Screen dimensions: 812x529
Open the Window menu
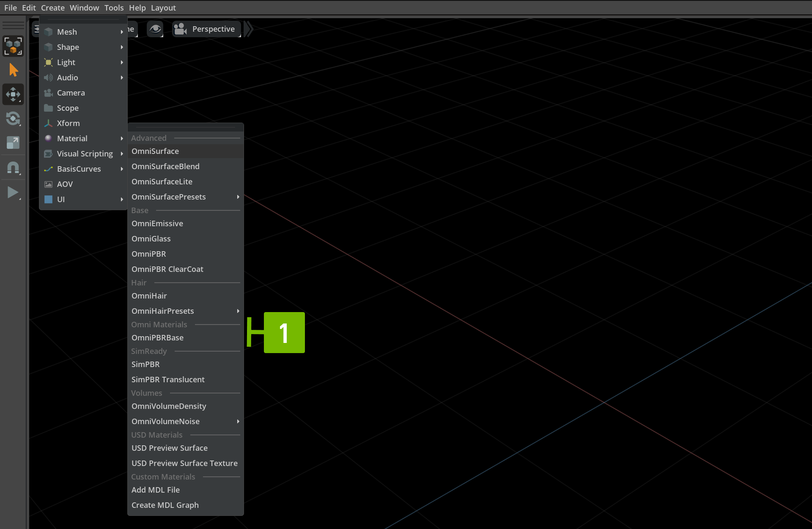click(x=84, y=8)
